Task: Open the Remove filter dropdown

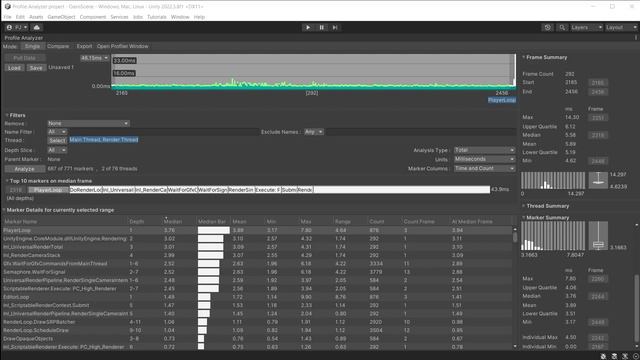Action: [88, 123]
